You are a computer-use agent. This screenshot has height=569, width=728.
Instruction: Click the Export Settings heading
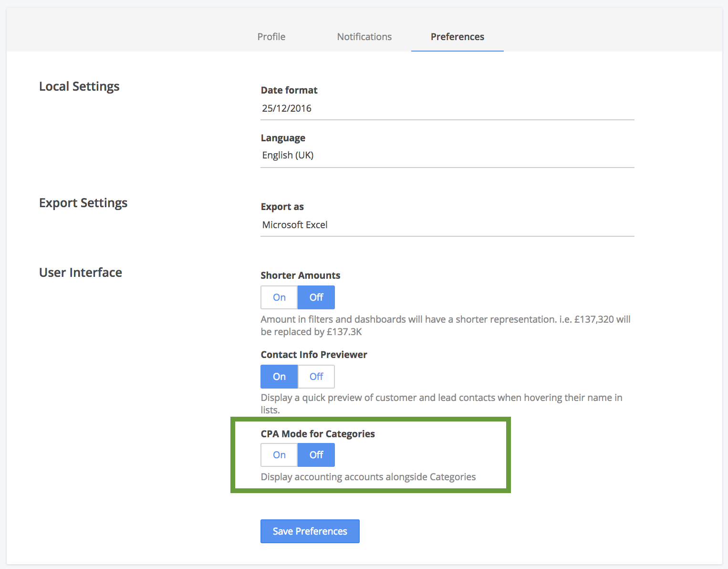click(83, 203)
